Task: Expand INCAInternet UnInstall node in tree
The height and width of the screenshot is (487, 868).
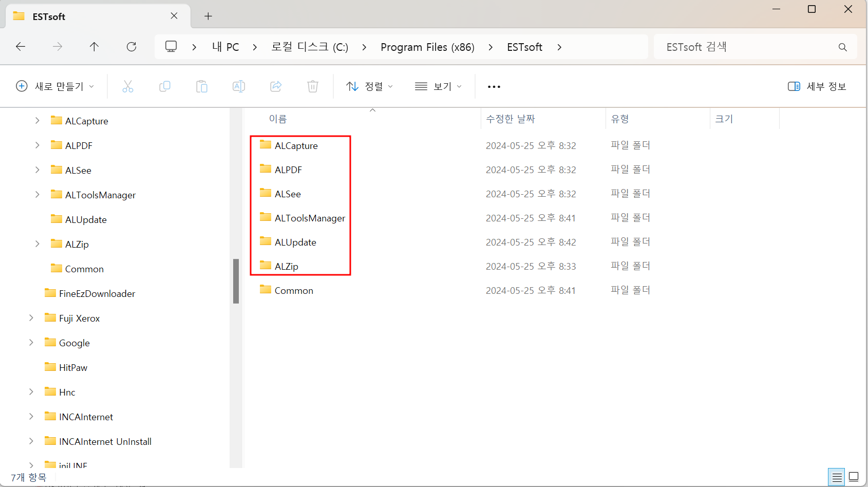Action: pos(31,441)
